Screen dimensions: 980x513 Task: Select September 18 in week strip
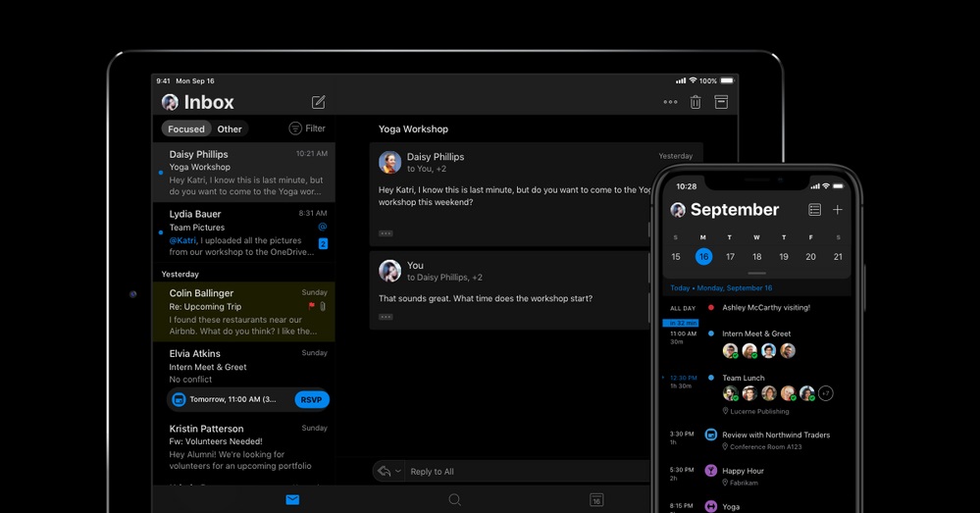(757, 256)
